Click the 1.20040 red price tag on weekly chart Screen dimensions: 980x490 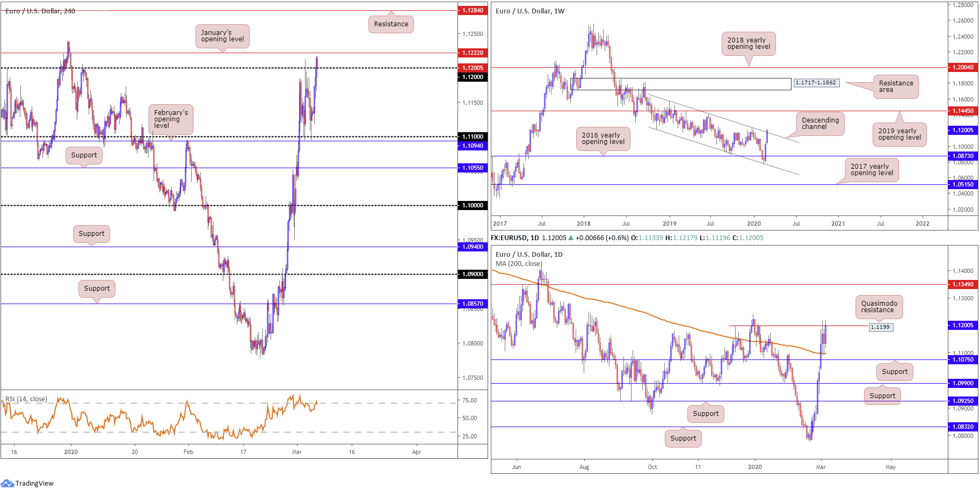[x=962, y=67]
